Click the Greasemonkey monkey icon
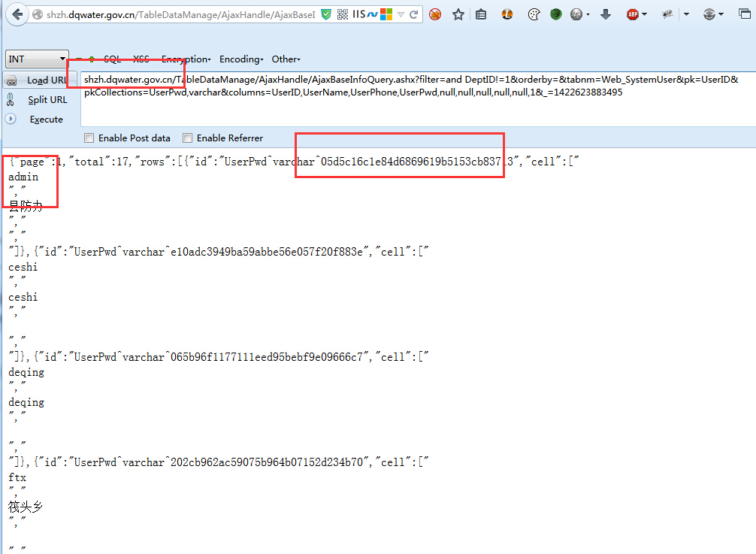Screen dimensions: 756x554 tap(667, 14)
